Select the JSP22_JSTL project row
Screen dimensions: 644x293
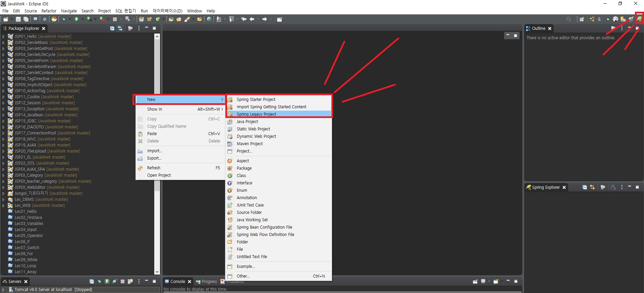[x=42, y=163]
